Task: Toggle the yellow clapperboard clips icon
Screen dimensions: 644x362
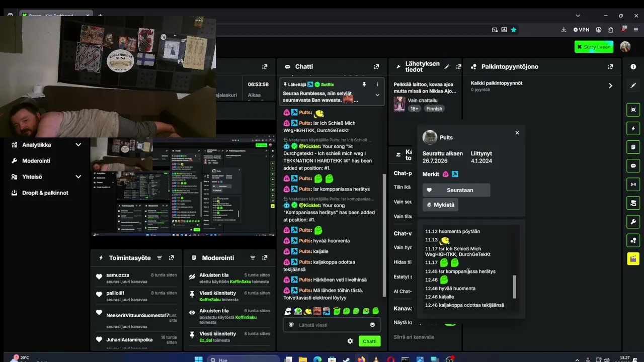Action: [x=633, y=258]
